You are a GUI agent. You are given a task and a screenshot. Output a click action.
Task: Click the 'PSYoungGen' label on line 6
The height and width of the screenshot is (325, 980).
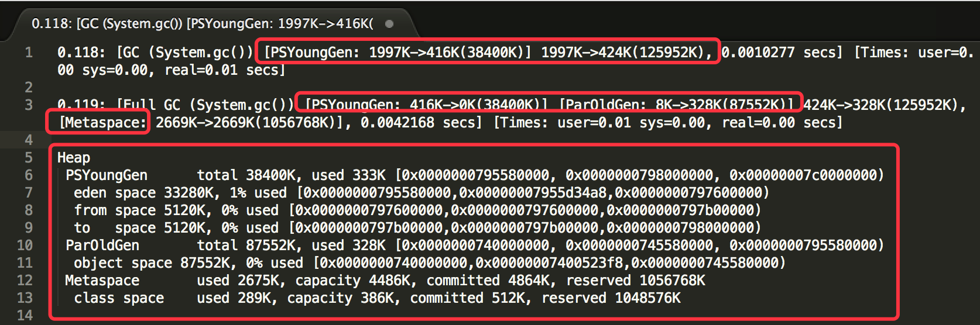(x=107, y=175)
